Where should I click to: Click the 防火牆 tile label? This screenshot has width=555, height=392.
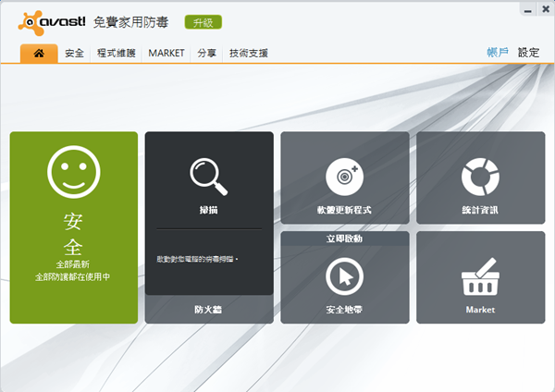[x=208, y=310]
